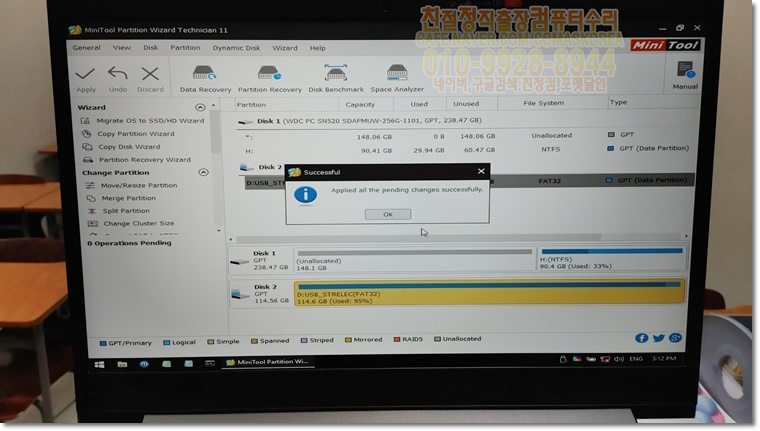Click the Discard X icon
Viewport: 760px width, 431px height.
pos(150,74)
